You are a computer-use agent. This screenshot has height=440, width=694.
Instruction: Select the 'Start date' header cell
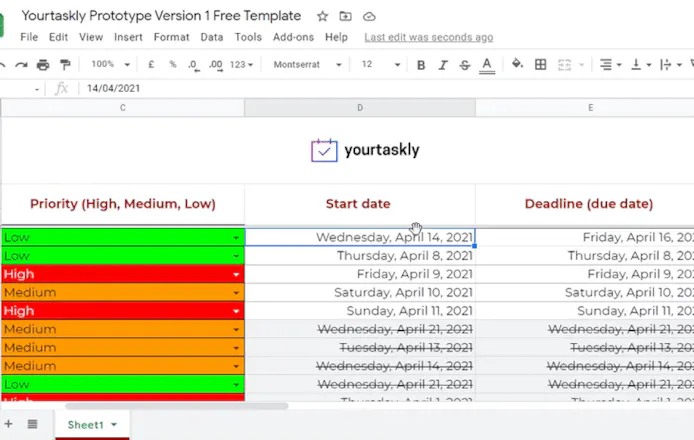360,204
